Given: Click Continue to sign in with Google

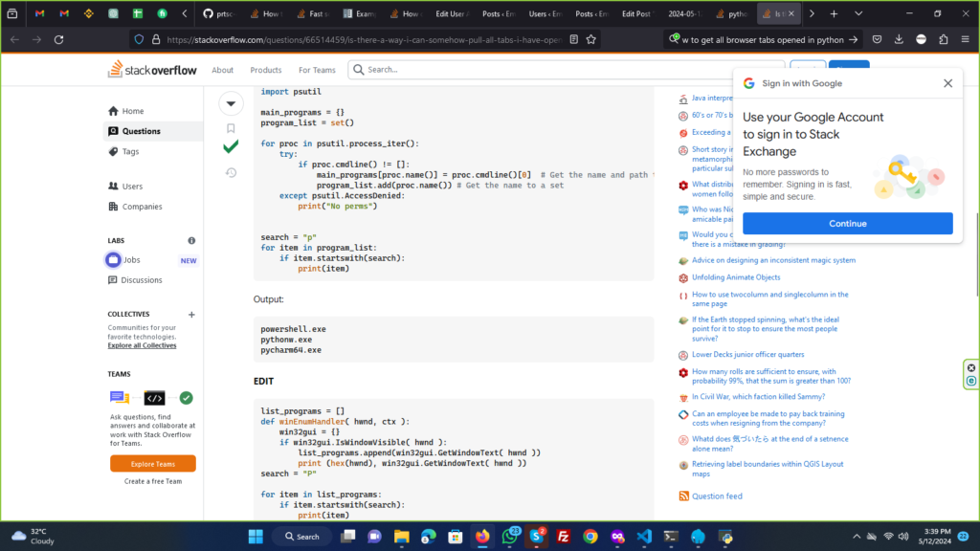Looking at the screenshot, I should 847,224.
